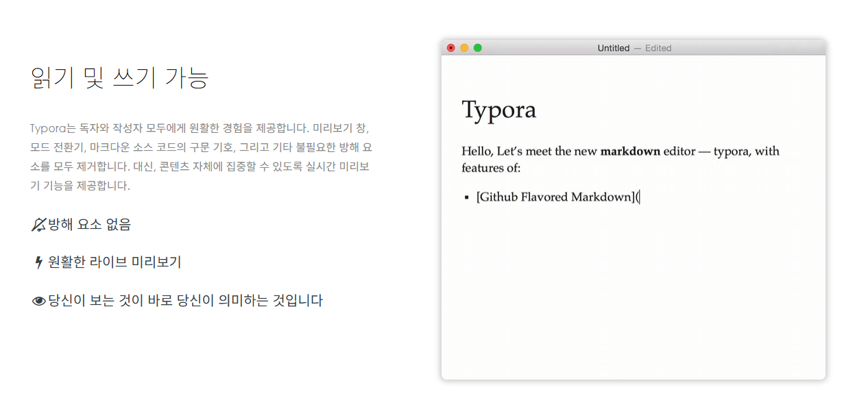Click the line 'Hello, Let's meet the new'
The image size is (868, 420).
(530, 151)
